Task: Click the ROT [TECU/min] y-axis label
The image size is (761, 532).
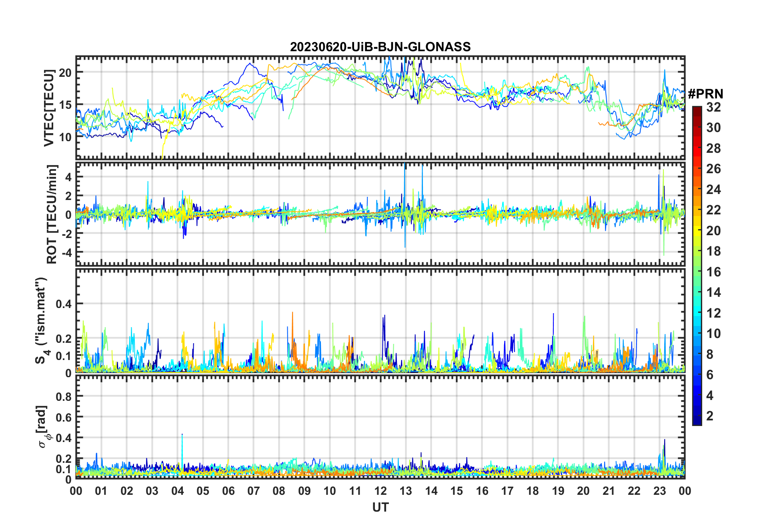Action: pyautogui.click(x=52, y=214)
